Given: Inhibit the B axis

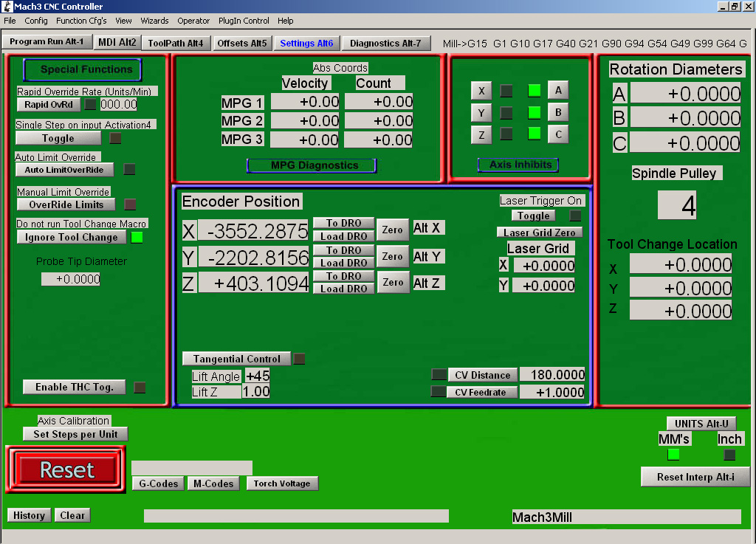Looking at the screenshot, I should click(x=558, y=112).
